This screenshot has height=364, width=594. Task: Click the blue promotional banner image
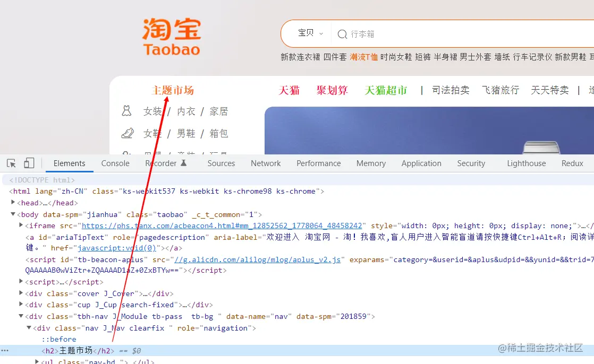point(429,131)
